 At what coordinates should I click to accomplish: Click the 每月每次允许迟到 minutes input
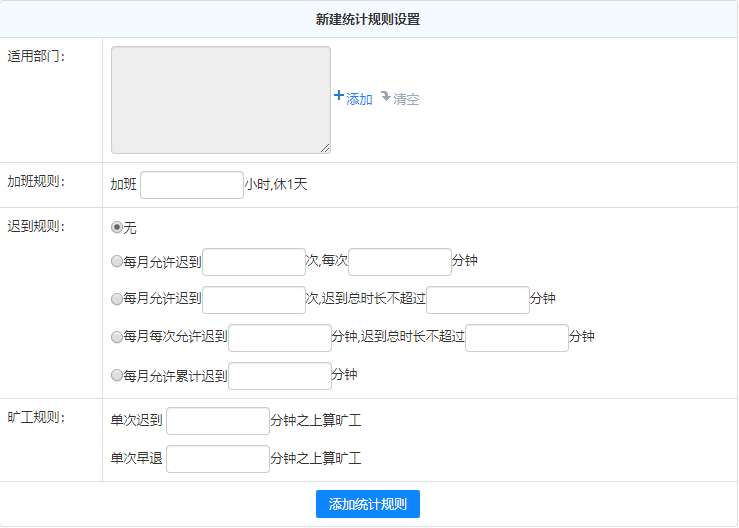pos(280,338)
